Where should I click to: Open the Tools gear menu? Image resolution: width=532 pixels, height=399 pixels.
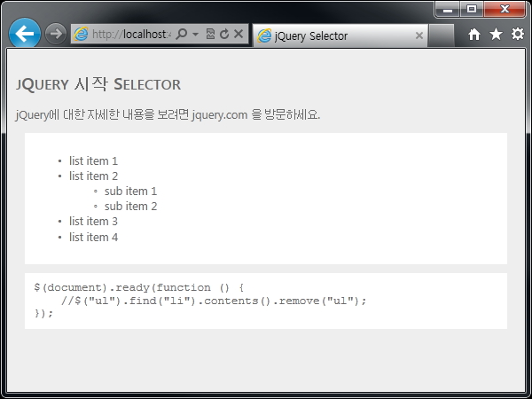tap(518, 34)
